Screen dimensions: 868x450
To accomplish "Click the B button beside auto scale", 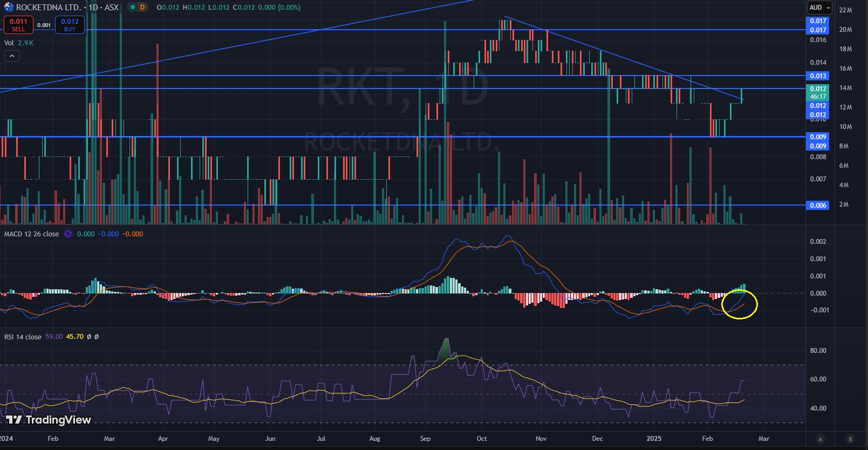I will [851, 439].
